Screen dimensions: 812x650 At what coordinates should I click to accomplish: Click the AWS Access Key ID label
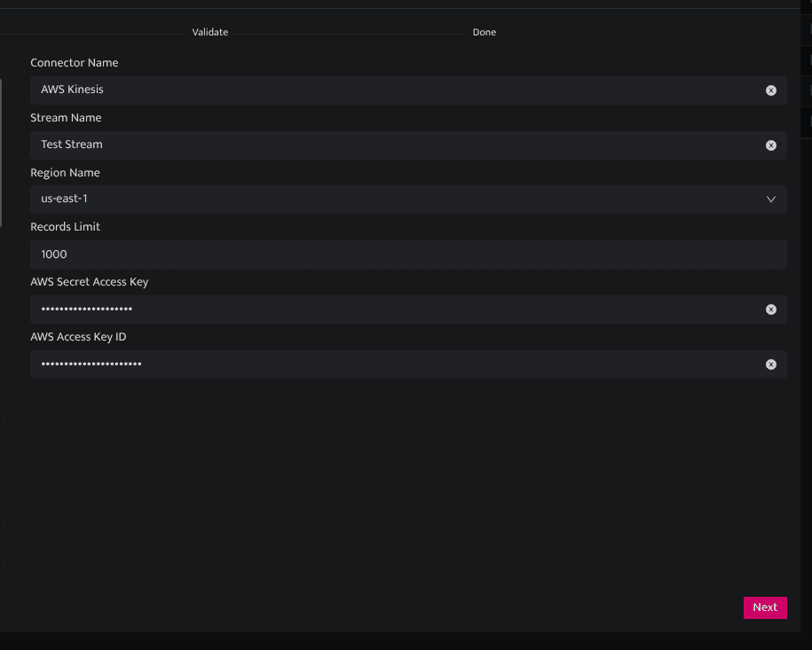(x=78, y=337)
